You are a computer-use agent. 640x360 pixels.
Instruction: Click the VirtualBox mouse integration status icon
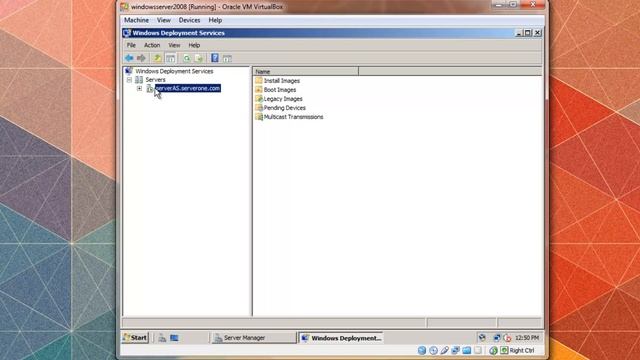tap(493, 350)
